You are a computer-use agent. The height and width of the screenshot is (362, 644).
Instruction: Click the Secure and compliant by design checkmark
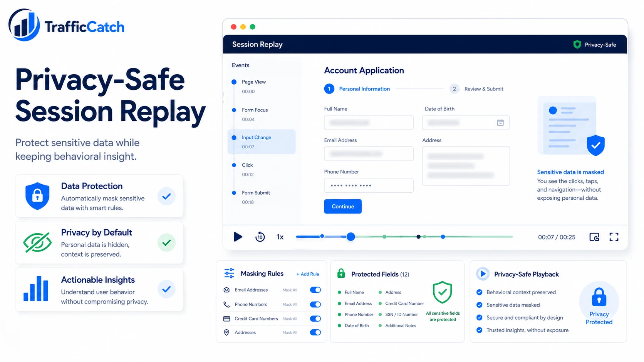[480, 318]
